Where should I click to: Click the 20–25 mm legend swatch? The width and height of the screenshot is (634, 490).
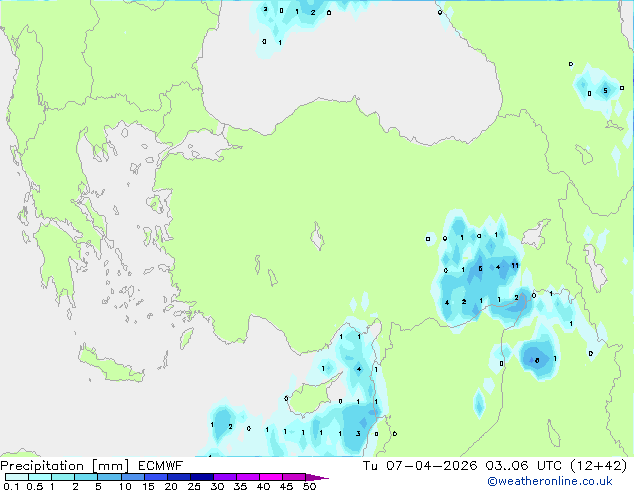pos(178,477)
